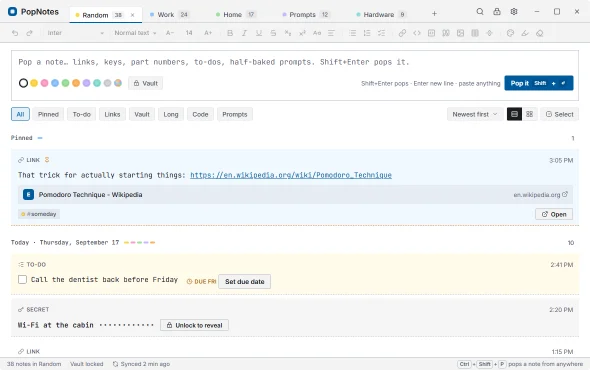Choose the yellow note color
This screenshot has width=590, height=370.
(x=34, y=83)
